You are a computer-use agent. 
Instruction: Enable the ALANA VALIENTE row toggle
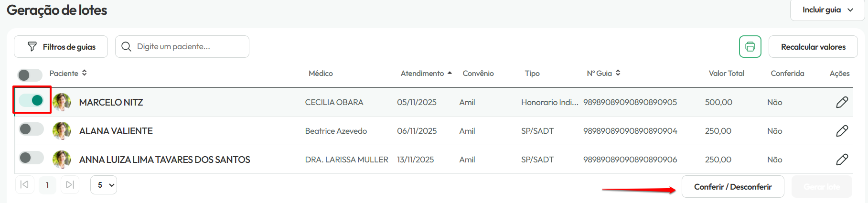[32, 129]
